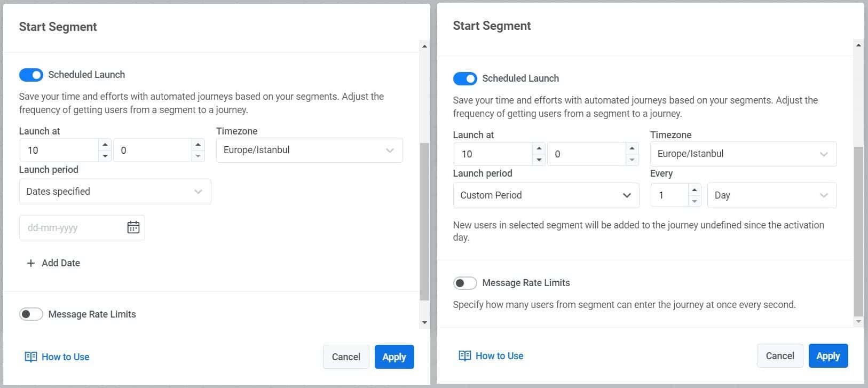This screenshot has height=388, width=868.
Task: Increase the Every interval number
Action: coord(694,189)
